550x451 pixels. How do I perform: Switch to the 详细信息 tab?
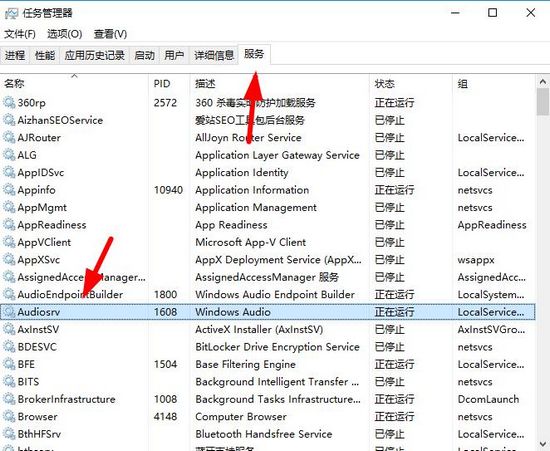214,55
